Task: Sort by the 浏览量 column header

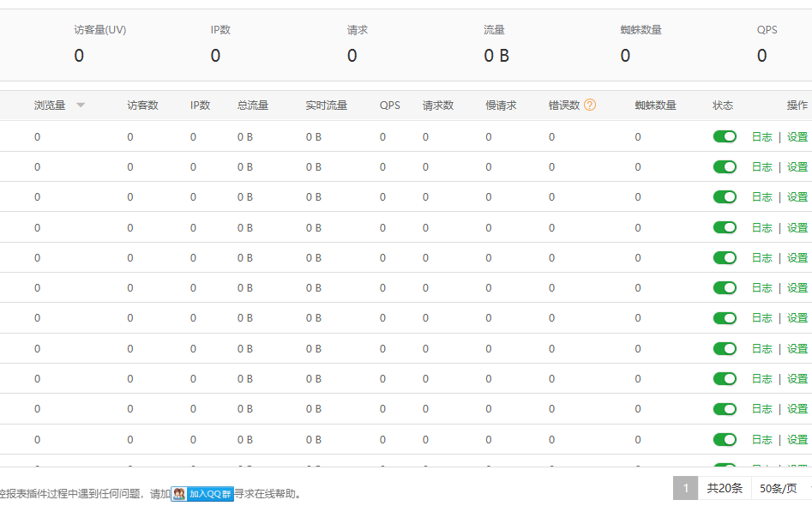Action: point(50,105)
